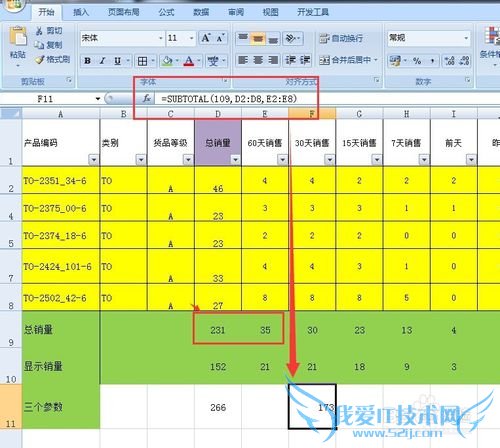The height and width of the screenshot is (448, 500).
Task: Open filter dropdown for 总销量 header
Action: click(x=236, y=160)
